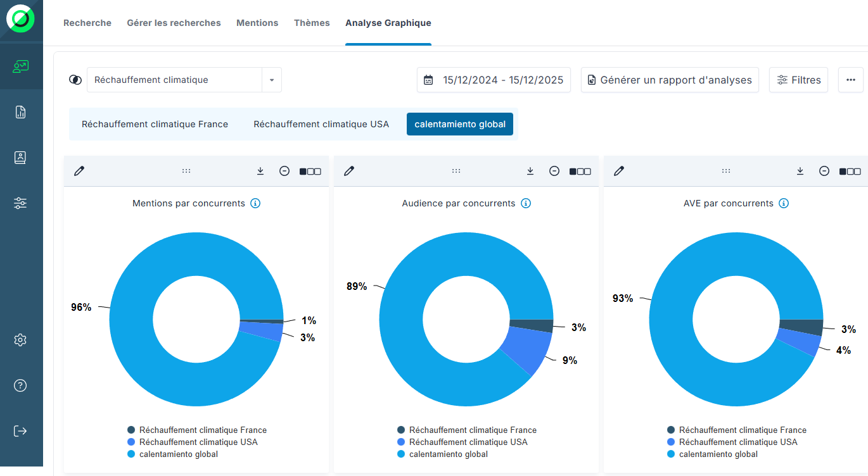Open the date range picker
Viewport: 868px width, 476px height.
494,80
